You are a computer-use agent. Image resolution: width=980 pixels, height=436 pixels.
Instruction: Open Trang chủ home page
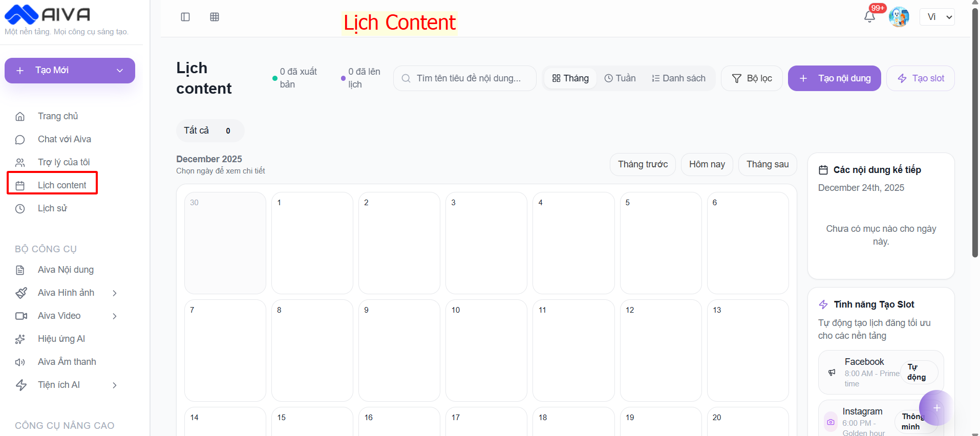58,116
